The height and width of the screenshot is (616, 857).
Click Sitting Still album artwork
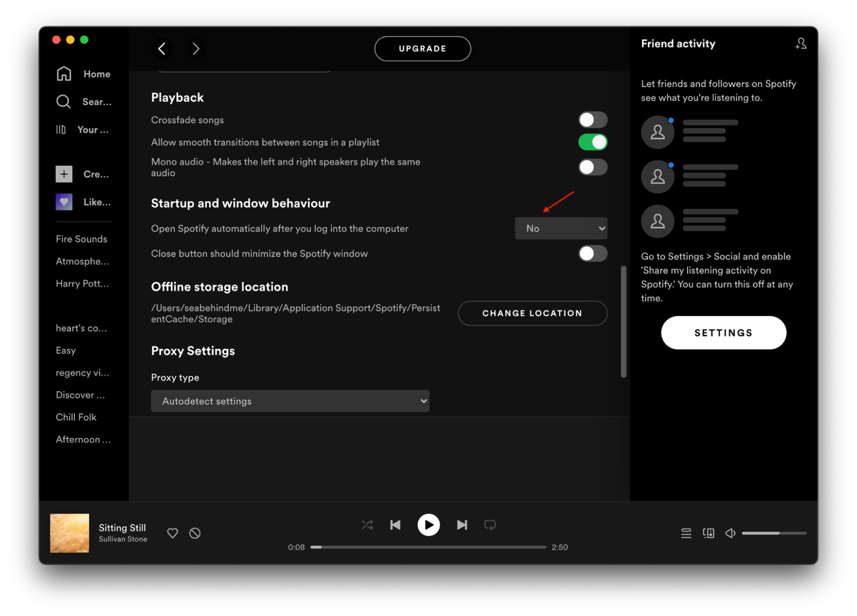pos(70,533)
